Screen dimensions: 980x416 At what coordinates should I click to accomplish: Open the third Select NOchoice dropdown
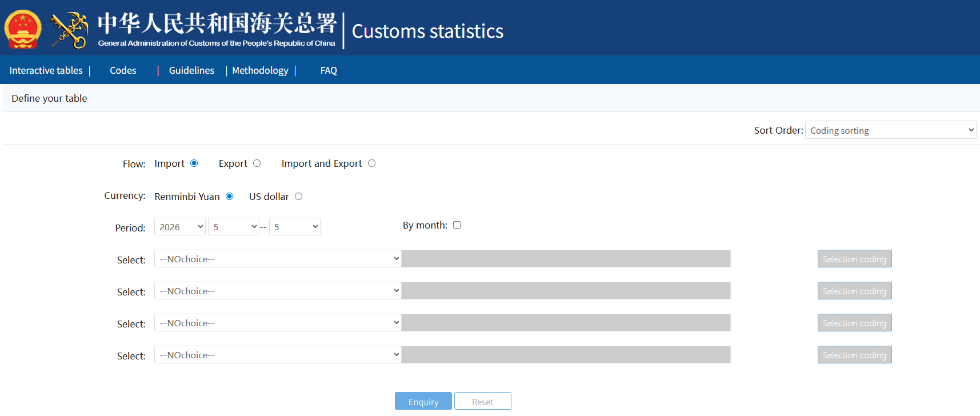(278, 323)
